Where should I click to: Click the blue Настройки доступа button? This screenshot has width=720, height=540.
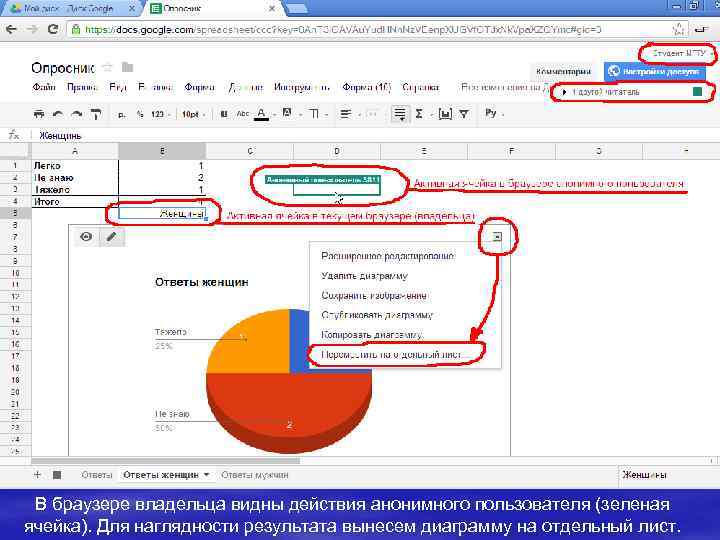[x=654, y=72]
